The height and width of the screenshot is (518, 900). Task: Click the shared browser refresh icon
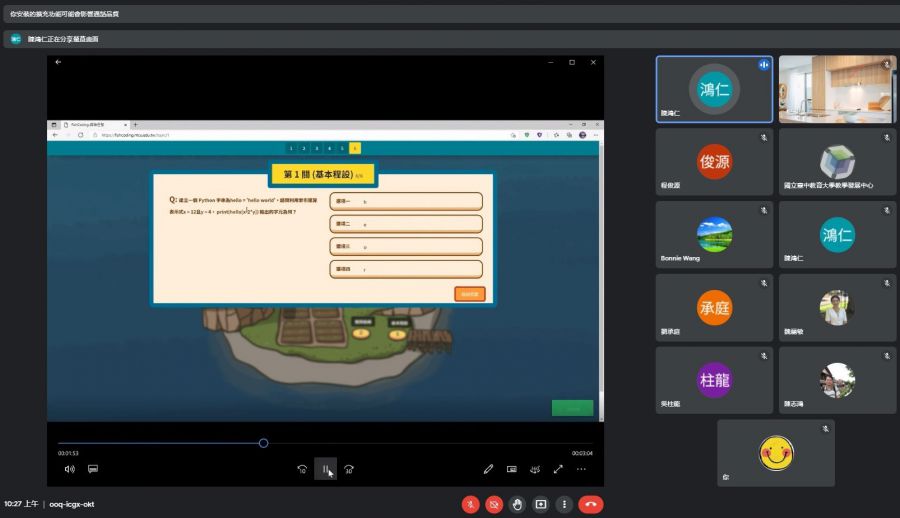coord(80,135)
